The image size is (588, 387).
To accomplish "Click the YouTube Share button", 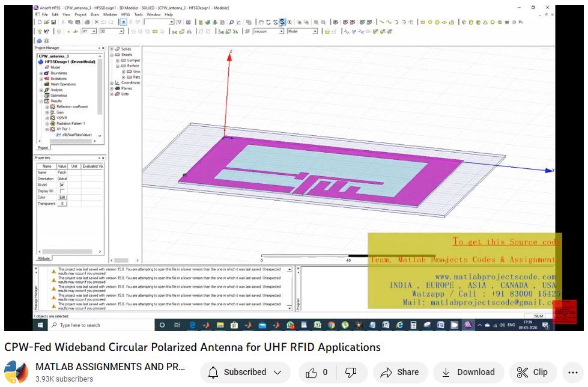I will pyautogui.click(x=400, y=372).
